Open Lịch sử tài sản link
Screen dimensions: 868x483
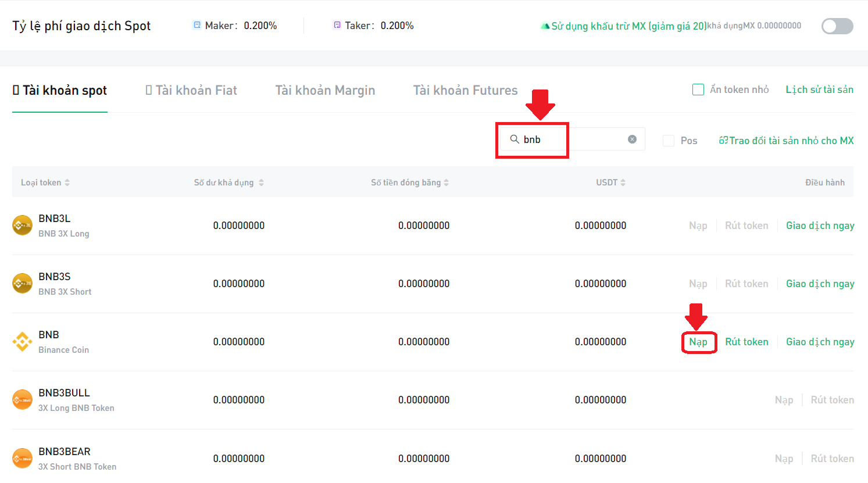click(x=819, y=90)
